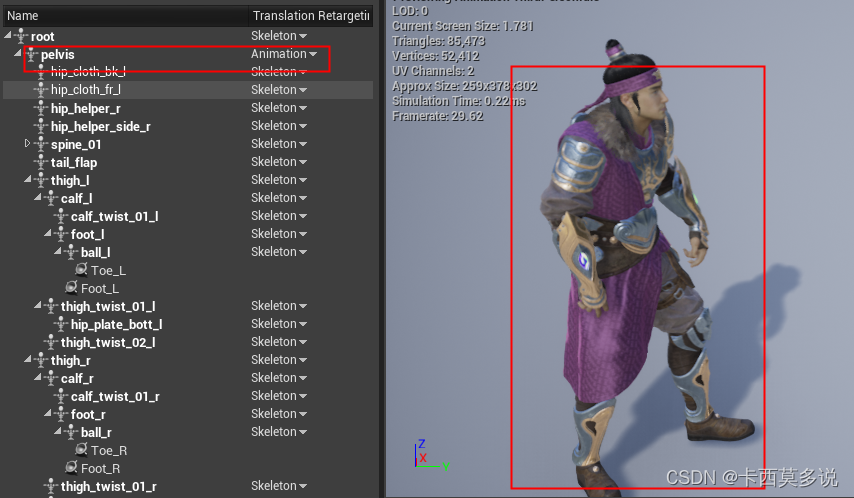Open thigh_twist_02_l retargeting dropdown
This screenshot has height=498, width=854.
279,342
